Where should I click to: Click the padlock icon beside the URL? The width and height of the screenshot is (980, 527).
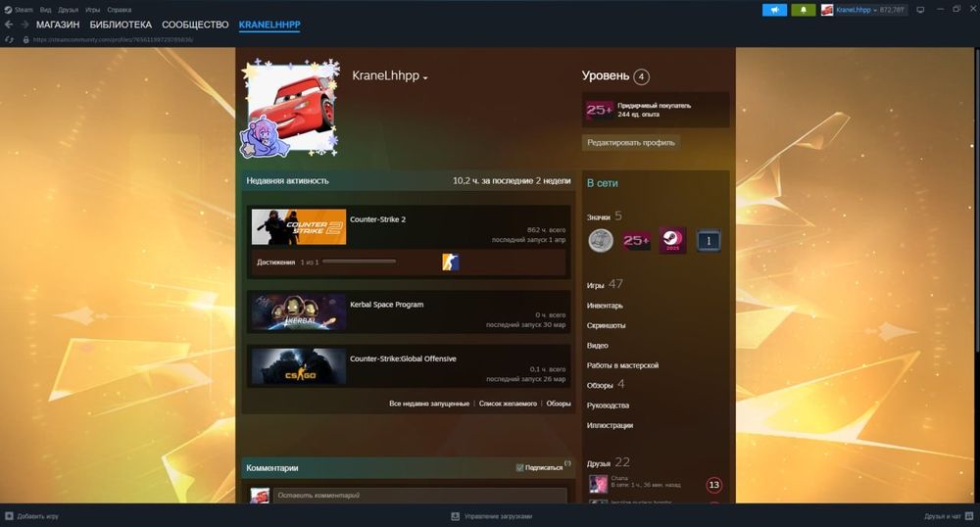[25, 39]
